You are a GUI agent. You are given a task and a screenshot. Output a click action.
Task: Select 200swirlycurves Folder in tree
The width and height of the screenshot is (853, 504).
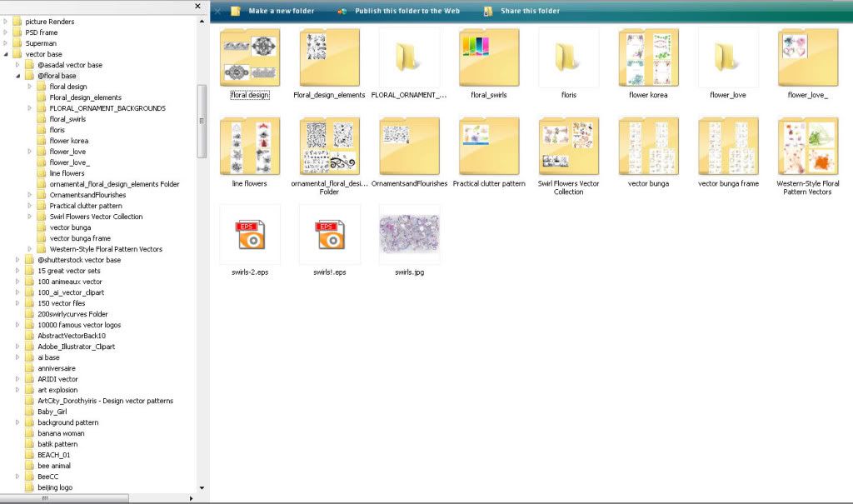72,314
